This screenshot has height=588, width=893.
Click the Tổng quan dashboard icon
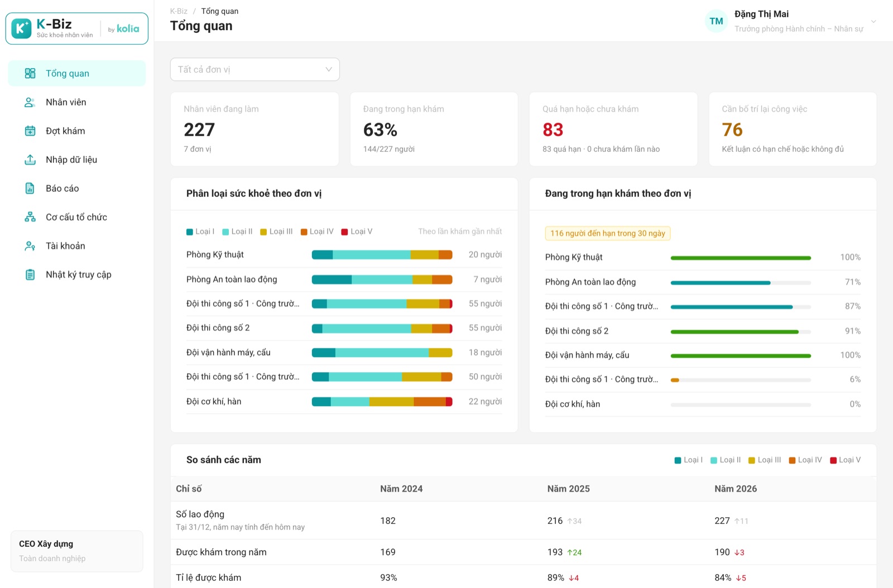coord(30,74)
